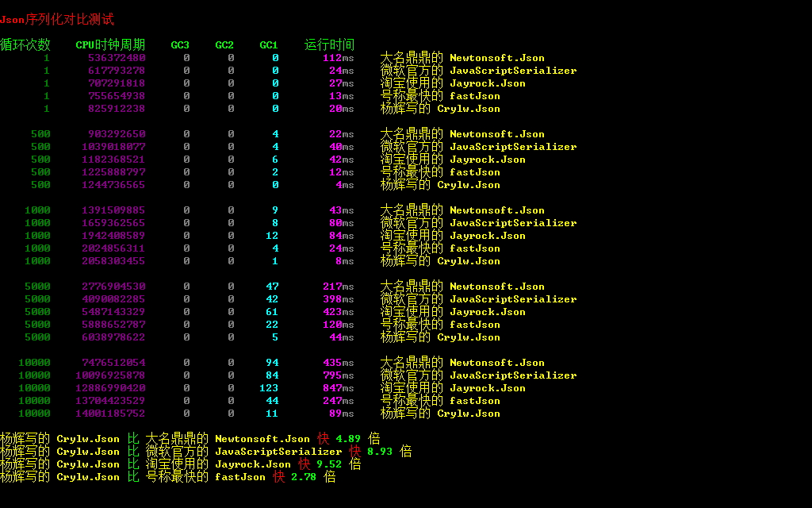Select CPU cycle value 1942408589
This screenshot has height=508, width=812.
113,236
